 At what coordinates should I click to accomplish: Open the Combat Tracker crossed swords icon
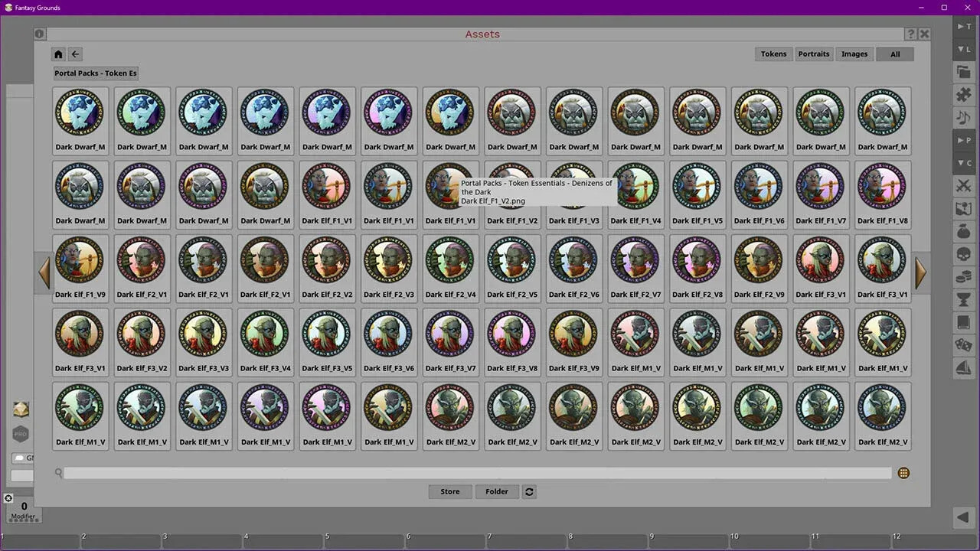[x=963, y=185]
